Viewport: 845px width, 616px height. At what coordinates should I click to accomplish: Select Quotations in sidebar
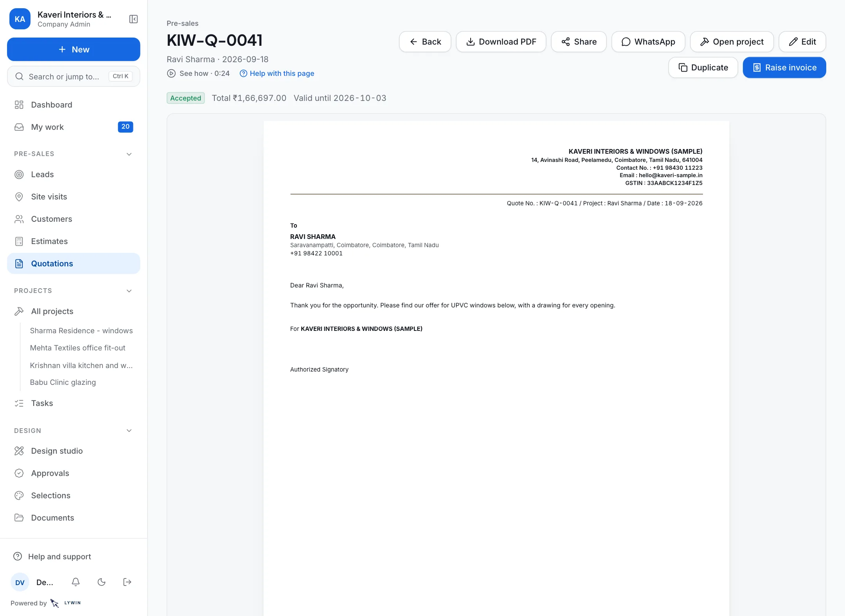point(74,264)
